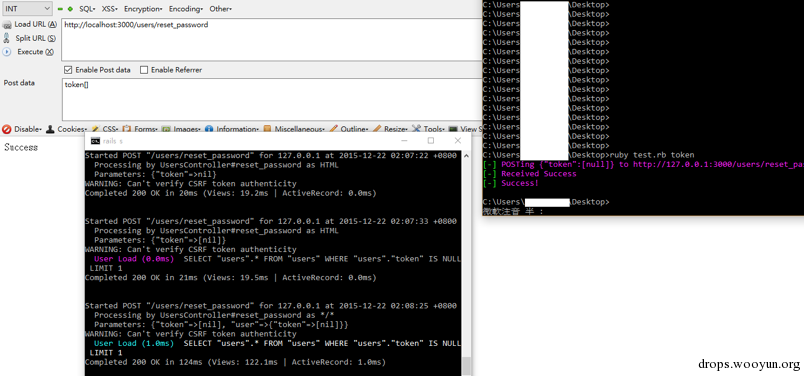This screenshot has height=376, width=804.
Task: Click the rails console scrollbar thumb
Action: point(466,366)
